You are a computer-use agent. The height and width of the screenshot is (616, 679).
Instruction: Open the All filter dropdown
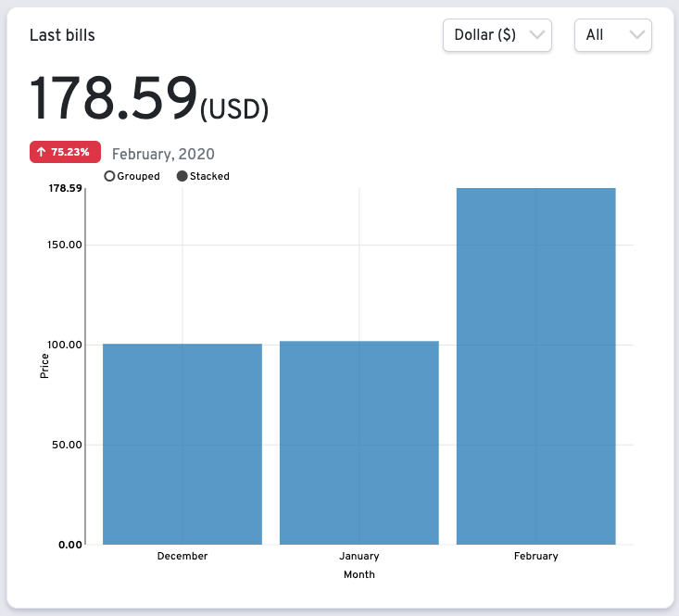pos(612,35)
